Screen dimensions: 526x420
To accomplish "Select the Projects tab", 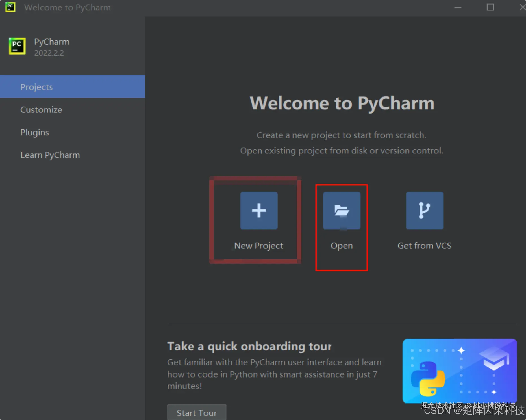I will coord(73,86).
